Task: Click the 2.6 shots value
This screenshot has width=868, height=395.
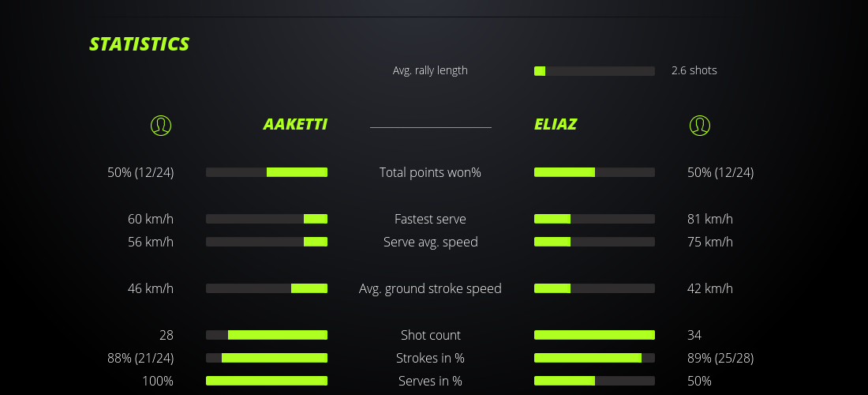Action: pos(694,70)
